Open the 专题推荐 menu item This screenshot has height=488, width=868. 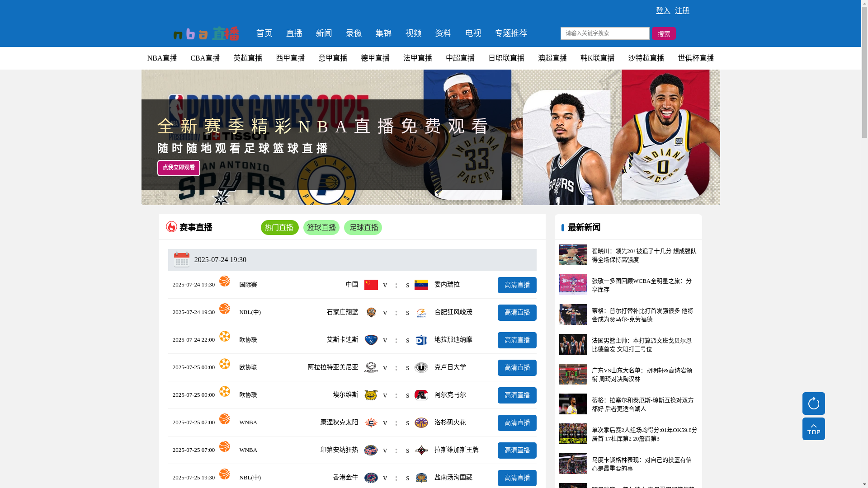511,33
